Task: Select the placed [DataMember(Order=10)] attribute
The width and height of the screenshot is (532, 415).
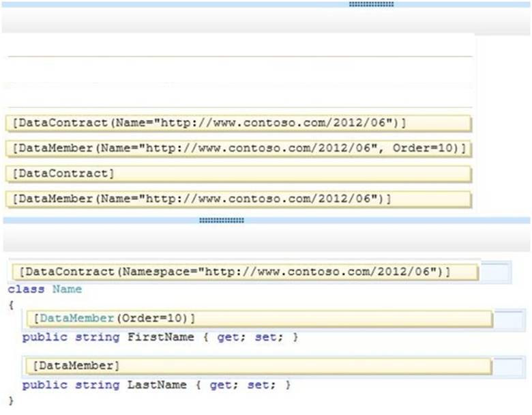Action: [259, 319]
